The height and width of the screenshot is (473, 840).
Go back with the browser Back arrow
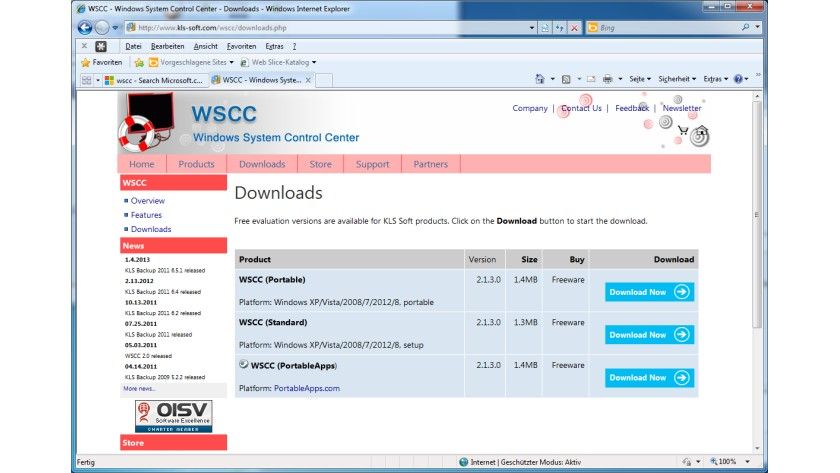click(85, 27)
